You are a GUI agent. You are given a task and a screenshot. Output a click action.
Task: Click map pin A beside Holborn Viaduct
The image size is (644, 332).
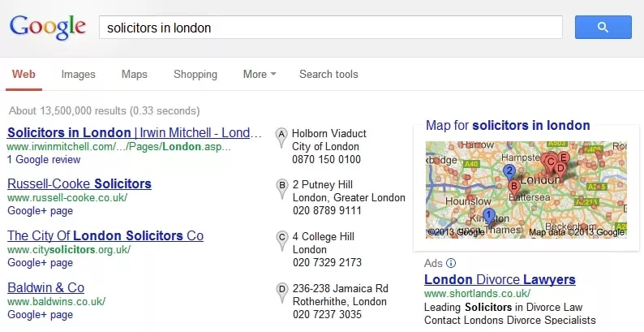coord(281,138)
